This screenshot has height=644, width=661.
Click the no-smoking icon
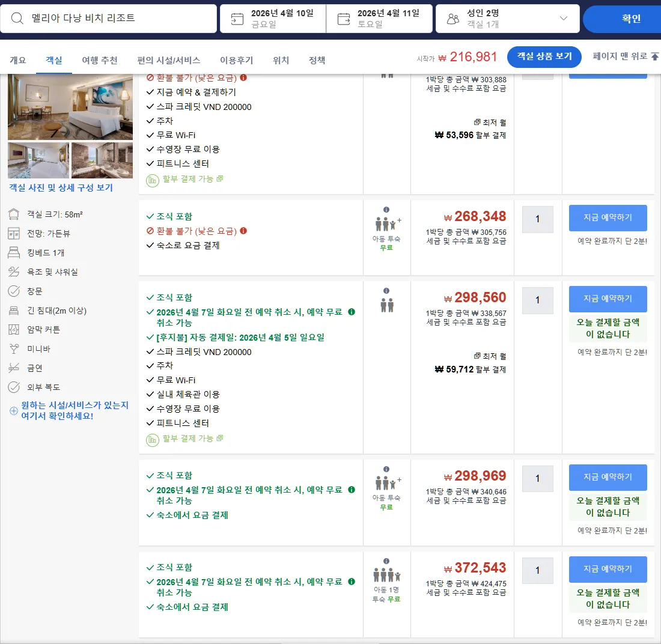[14, 368]
